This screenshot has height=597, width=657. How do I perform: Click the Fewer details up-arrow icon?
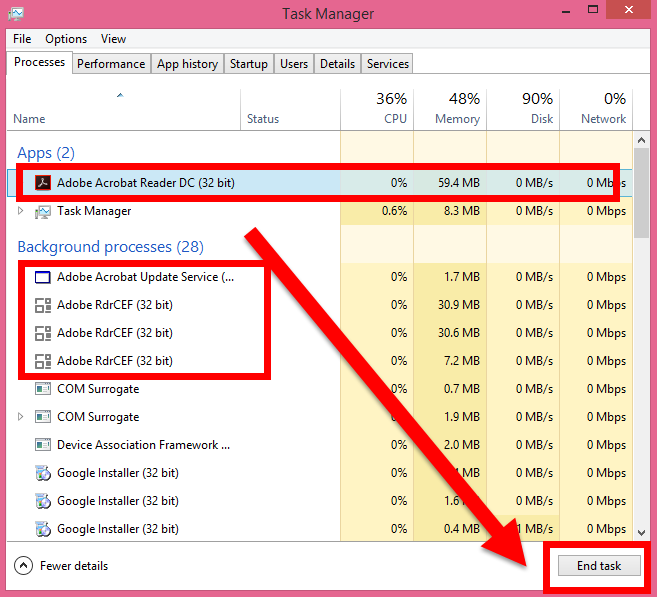coord(23,566)
